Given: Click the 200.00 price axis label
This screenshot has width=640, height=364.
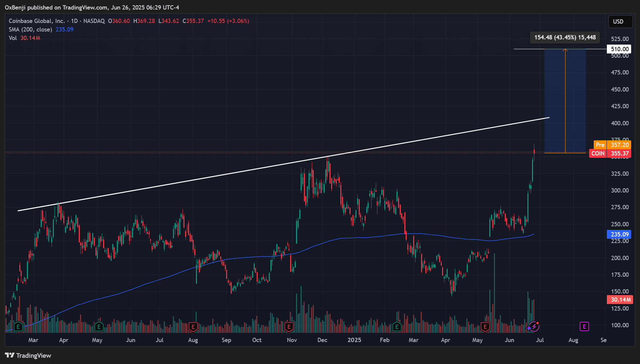Looking at the screenshot, I should pyautogui.click(x=620, y=258).
